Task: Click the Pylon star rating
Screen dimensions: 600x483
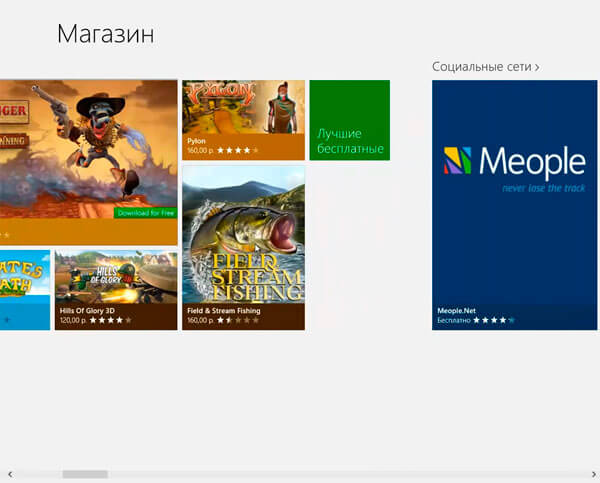Action: 238,150
